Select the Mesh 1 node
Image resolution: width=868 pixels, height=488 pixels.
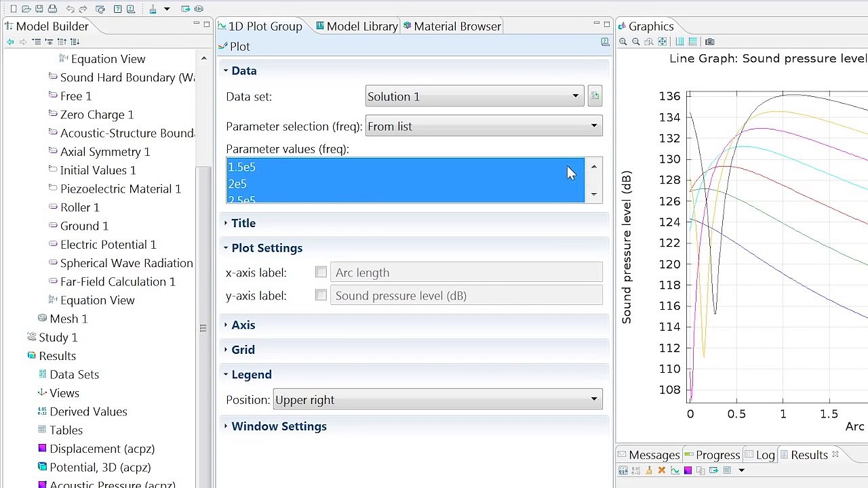[68, 319]
